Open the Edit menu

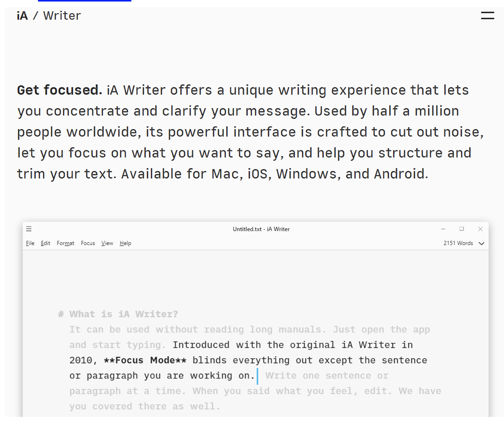[x=46, y=243]
